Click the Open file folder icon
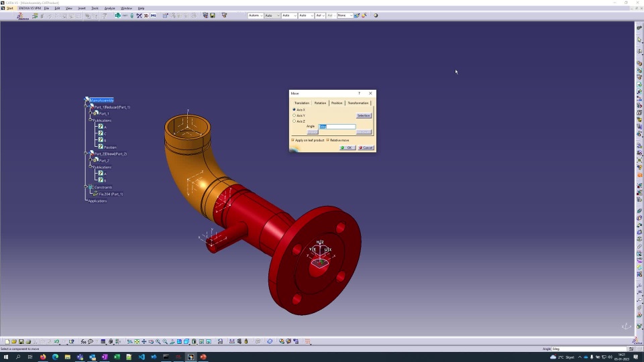 coord(14,341)
